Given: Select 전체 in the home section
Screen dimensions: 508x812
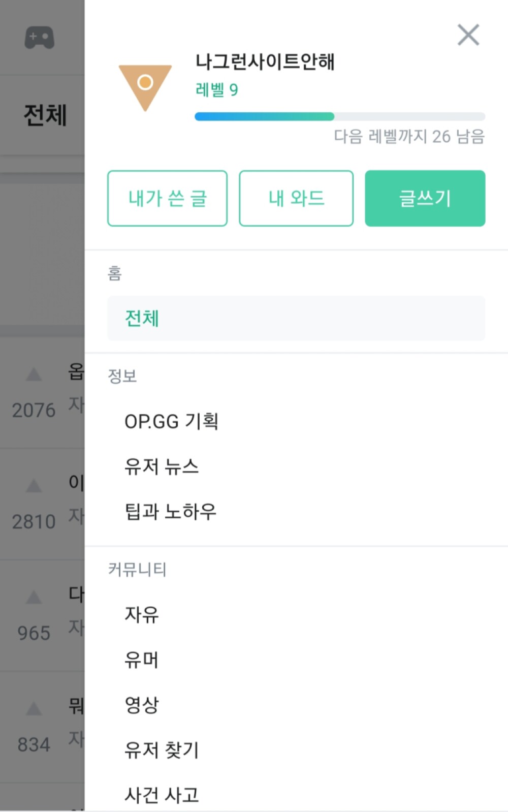Looking at the screenshot, I should [296, 319].
